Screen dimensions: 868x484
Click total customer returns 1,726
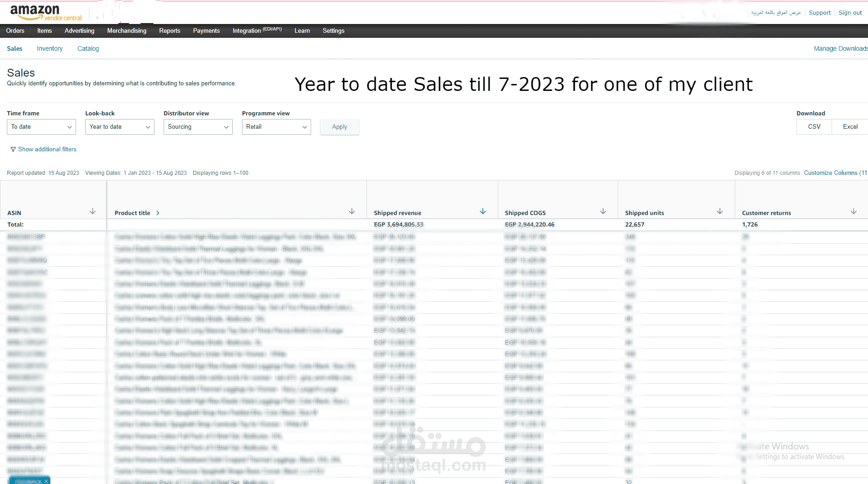750,225
